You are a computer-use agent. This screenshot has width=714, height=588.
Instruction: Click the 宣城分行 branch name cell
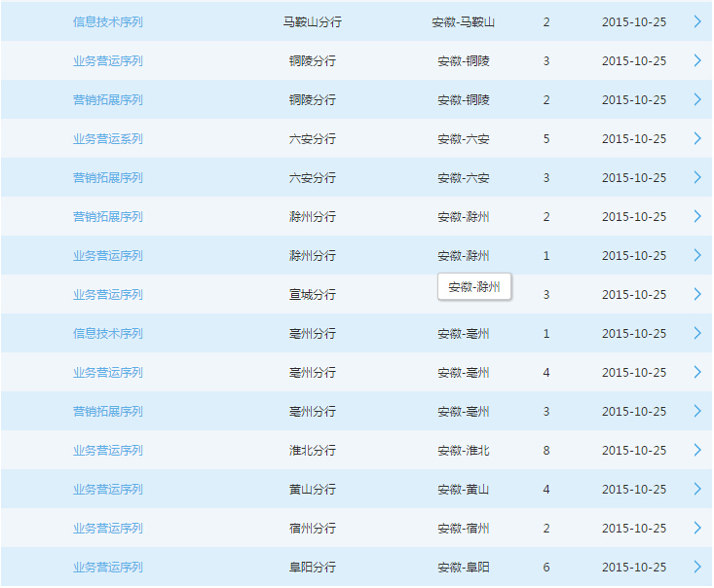pos(312,294)
